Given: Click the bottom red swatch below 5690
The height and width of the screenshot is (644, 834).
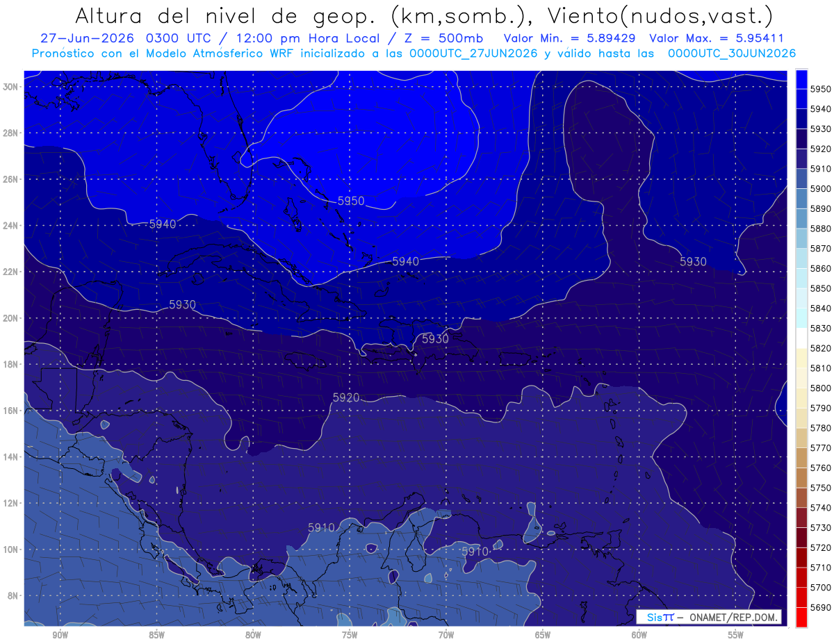Looking at the screenshot, I should point(801,617).
